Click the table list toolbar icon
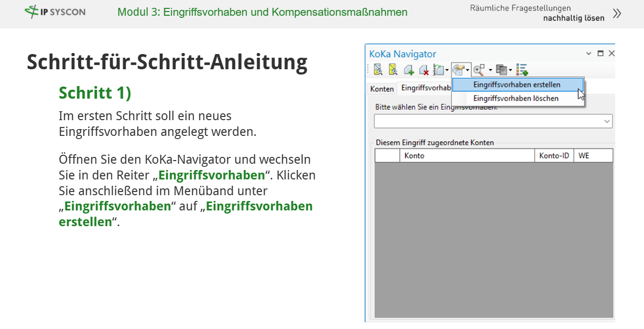The height and width of the screenshot is (329, 644). (501, 70)
